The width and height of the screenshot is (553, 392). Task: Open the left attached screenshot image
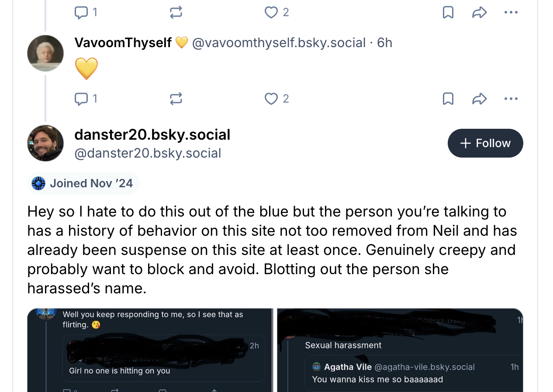[150, 350]
